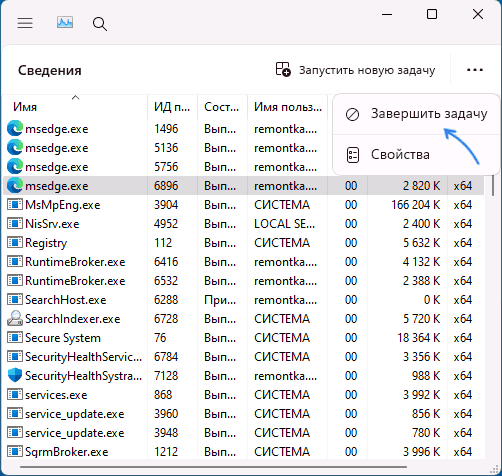The width and height of the screenshot is (502, 476).
Task: Click При... status of SearchHost.exe
Action: point(220,300)
